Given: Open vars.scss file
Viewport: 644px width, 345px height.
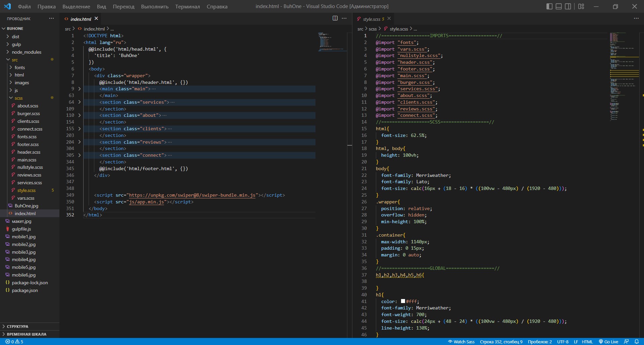Looking at the screenshot, I should click(x=30, y=198).
